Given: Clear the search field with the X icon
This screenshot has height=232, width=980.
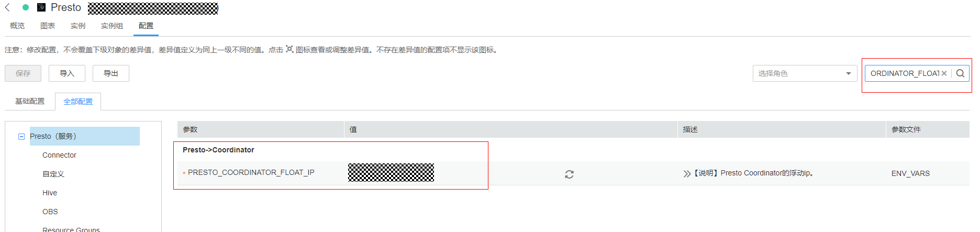Looking at the screenshot, I should tap(944, 73).
